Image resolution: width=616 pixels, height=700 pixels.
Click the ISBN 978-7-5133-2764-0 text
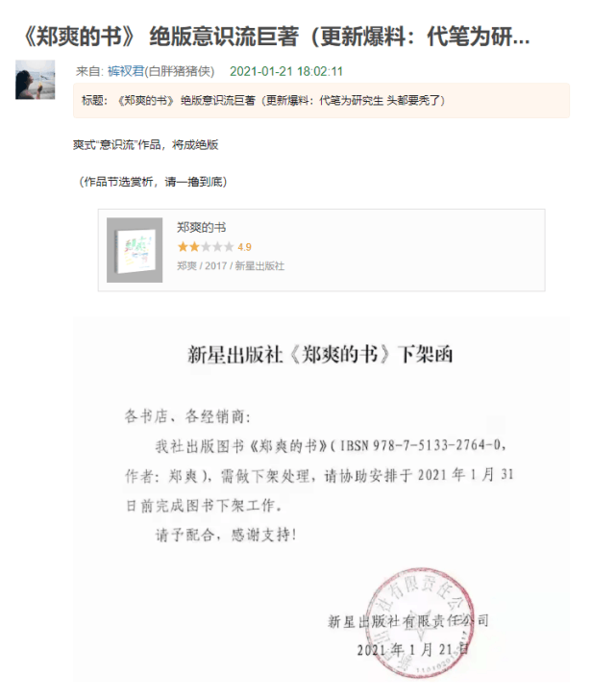(x=423, y=445)
